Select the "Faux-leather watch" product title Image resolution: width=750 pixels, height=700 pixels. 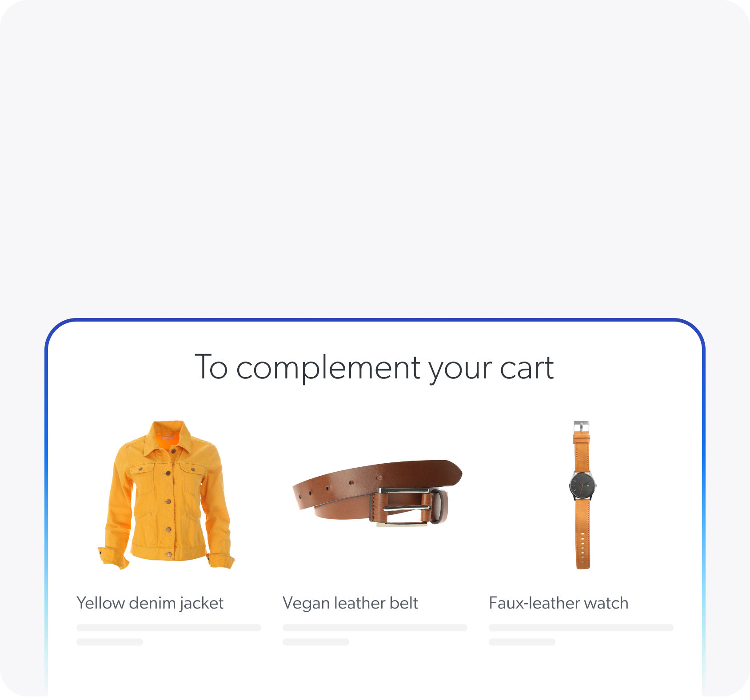(559, 603)
